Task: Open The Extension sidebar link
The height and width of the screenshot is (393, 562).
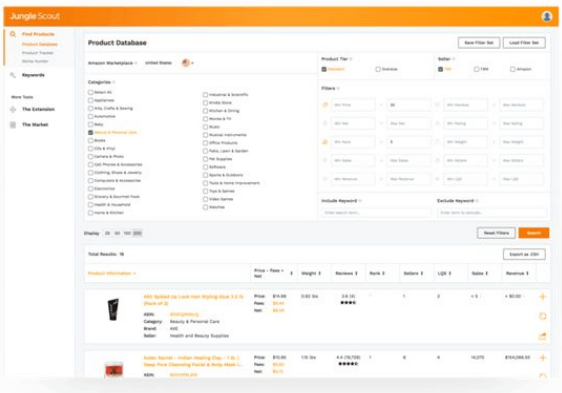Action: (x=38, y=109)
